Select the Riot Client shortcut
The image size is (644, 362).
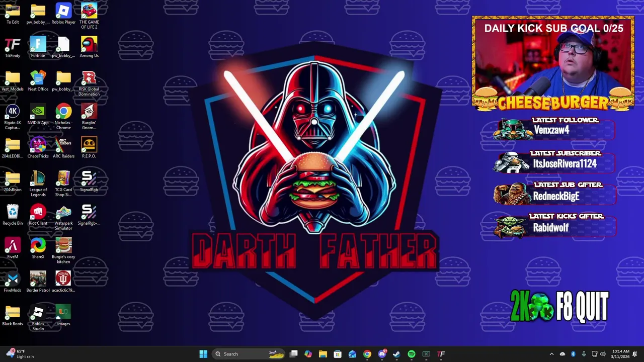pyautogui.click(x=38, y=215)
